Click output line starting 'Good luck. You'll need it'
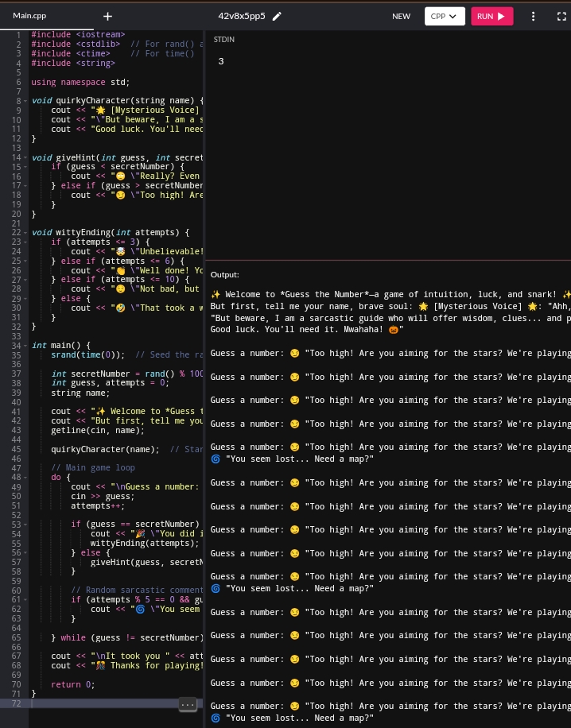The height and width of the screenshot is (728, 571). pyautogui.click(x=307, y=330)
